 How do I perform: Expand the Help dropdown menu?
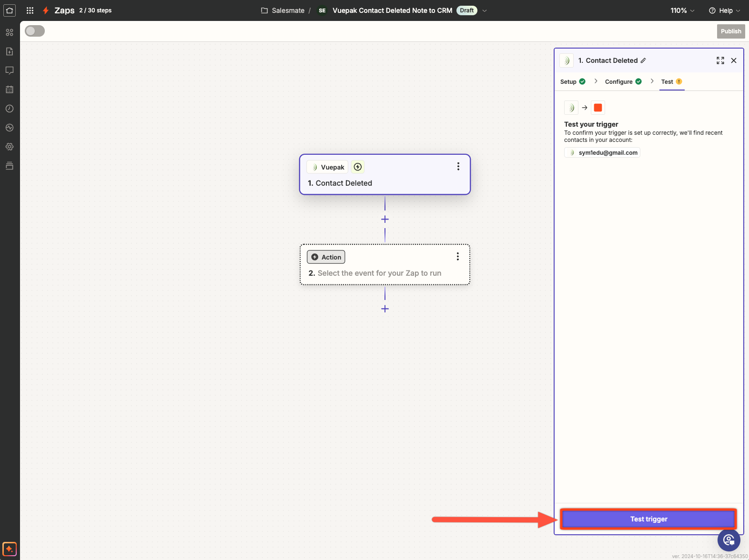click(724, 10)
